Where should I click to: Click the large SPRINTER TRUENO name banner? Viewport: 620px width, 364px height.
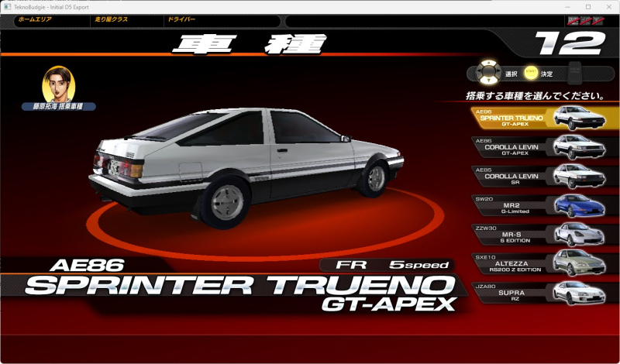coord(240,285)
